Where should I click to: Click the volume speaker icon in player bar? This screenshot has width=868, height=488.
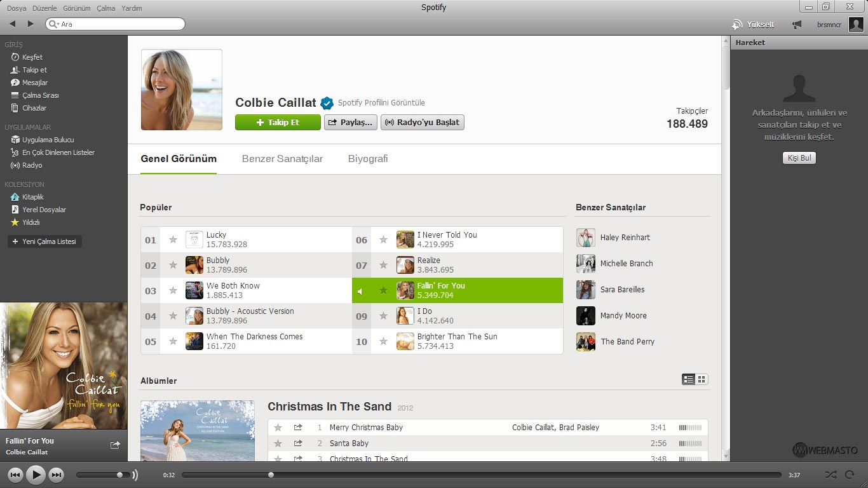click(x=135, y=475)
